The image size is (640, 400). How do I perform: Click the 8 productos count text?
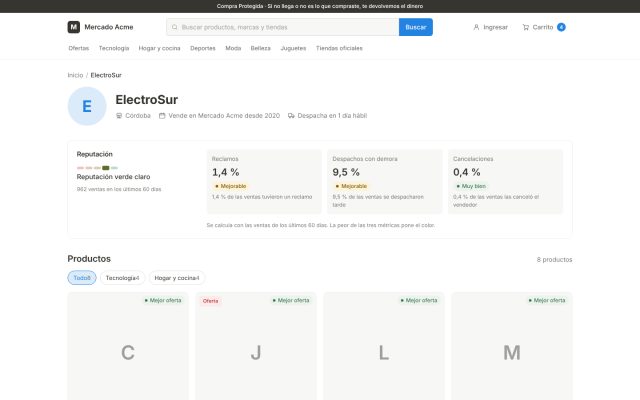coord(554,260)
